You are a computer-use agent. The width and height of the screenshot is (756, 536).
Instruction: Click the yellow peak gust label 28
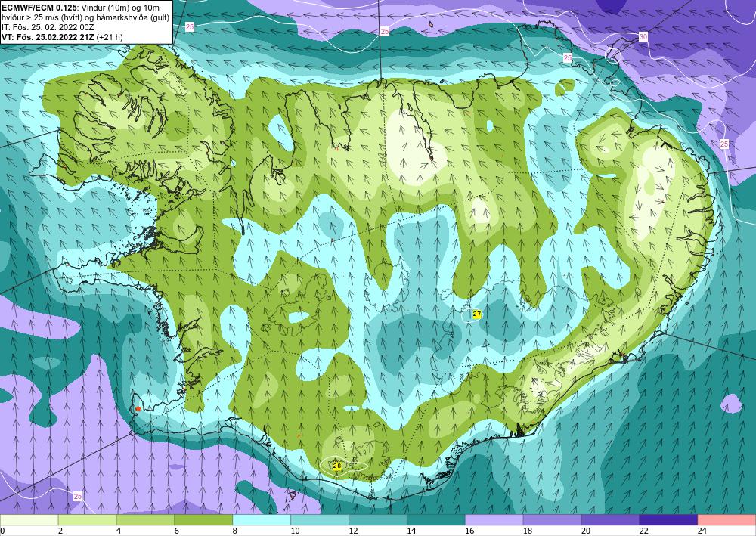pos(337,466)
